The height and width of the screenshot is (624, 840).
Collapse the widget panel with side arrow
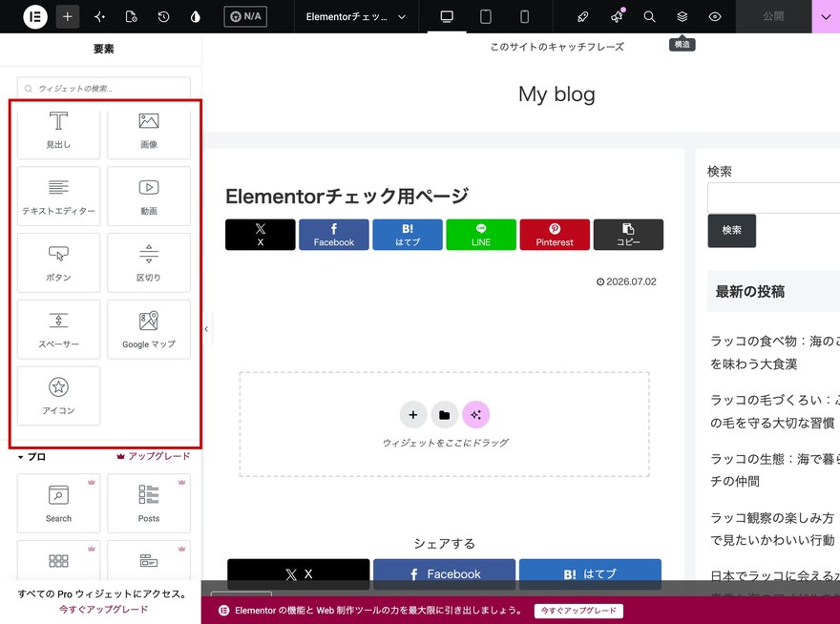click(206, 329)
